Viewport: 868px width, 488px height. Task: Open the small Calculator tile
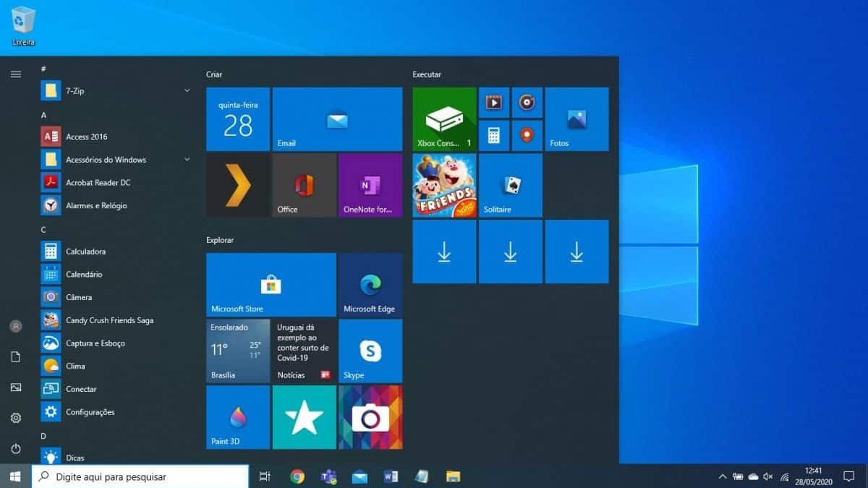[x=494, y=135]
